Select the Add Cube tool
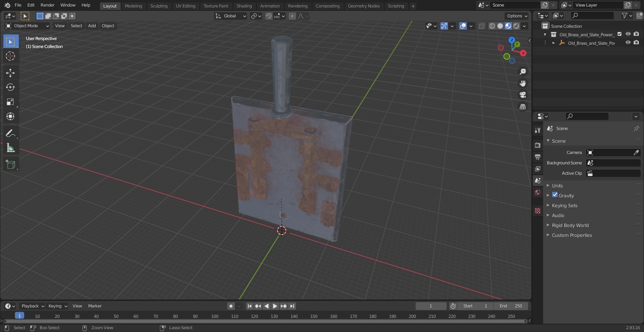 [10, 165]
